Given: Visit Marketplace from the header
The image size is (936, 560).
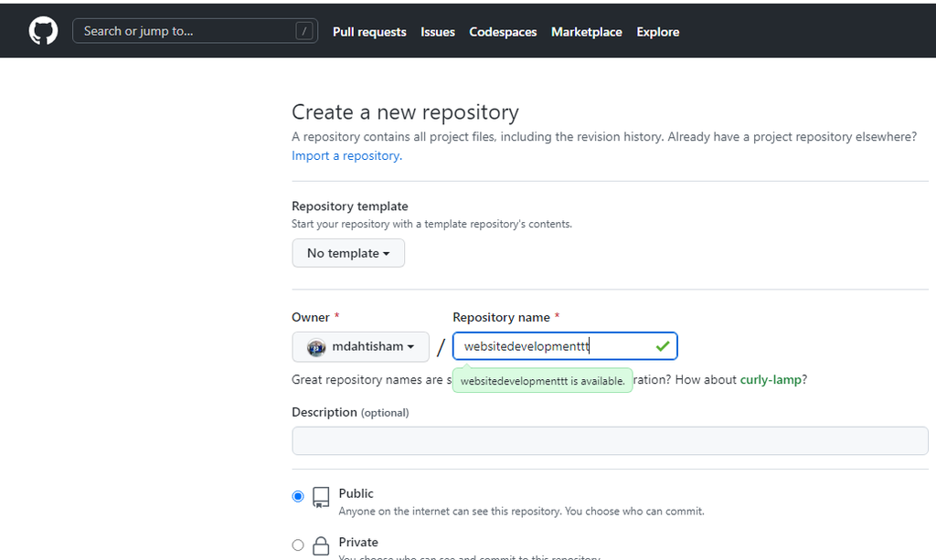Looking at the screenshot, I should 587,32.
